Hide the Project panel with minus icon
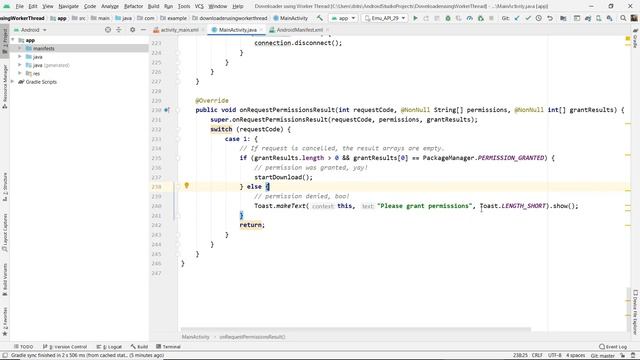The height and width of the screenshot is (360, 640). [143, 30]
